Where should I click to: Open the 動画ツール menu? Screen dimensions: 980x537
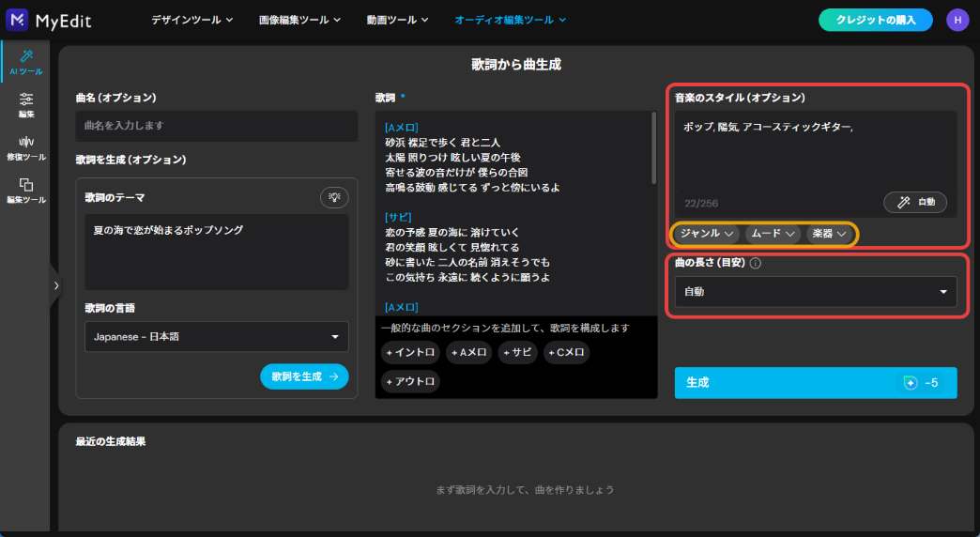[397, 20]
